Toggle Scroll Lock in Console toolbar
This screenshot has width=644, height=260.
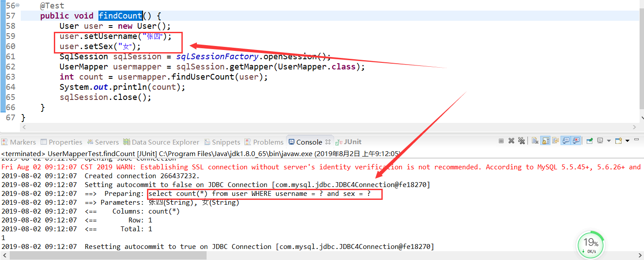click(546, 141)
